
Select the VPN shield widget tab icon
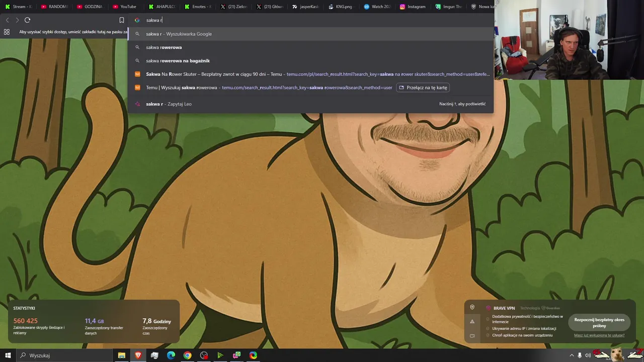[472, 307]
